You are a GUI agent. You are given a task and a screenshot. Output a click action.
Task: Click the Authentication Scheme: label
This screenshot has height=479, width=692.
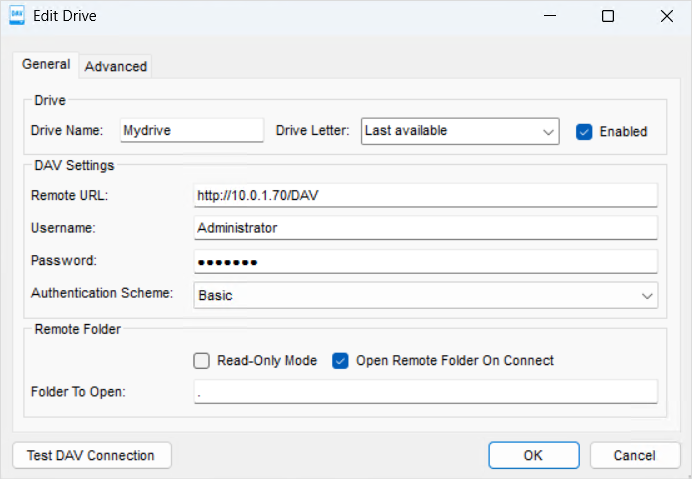pos(102,293)
